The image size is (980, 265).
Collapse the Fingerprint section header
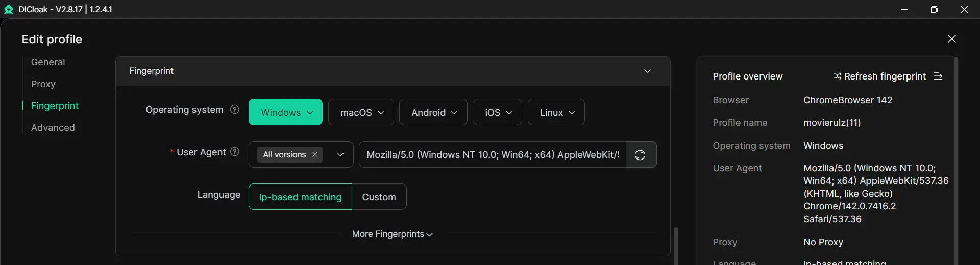[647, 71]
